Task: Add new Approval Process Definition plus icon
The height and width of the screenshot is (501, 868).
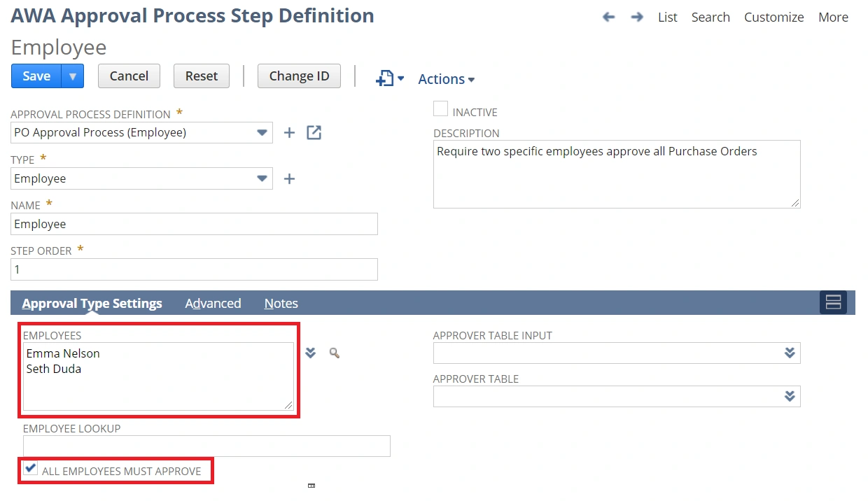Action: click(x=289, y=132)
